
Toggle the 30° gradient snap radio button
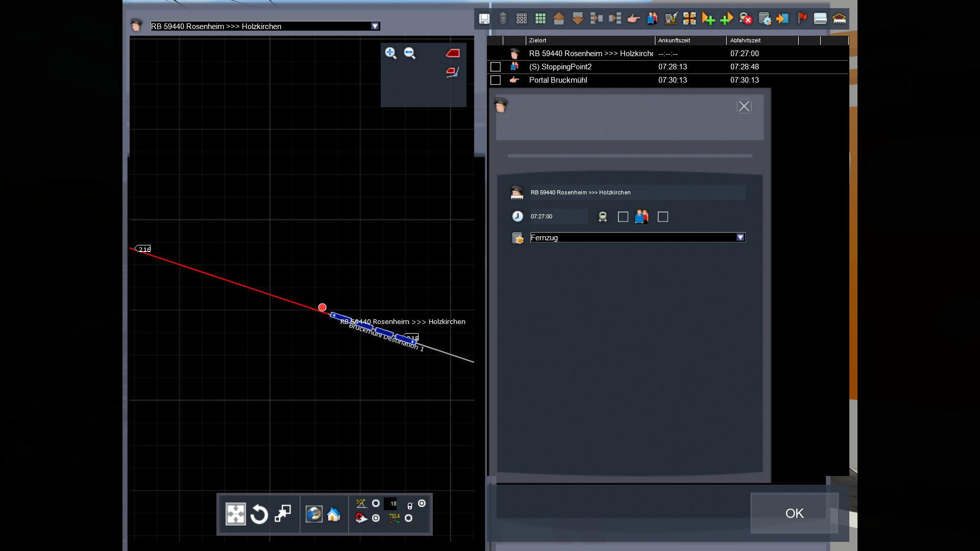[x=376, y=504]
